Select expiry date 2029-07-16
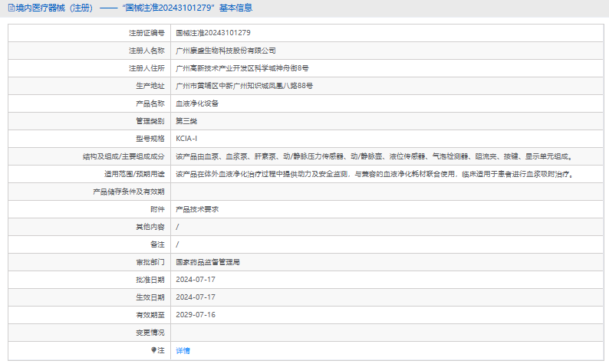The width and height of the screenshot is (609, 364). 196,315
